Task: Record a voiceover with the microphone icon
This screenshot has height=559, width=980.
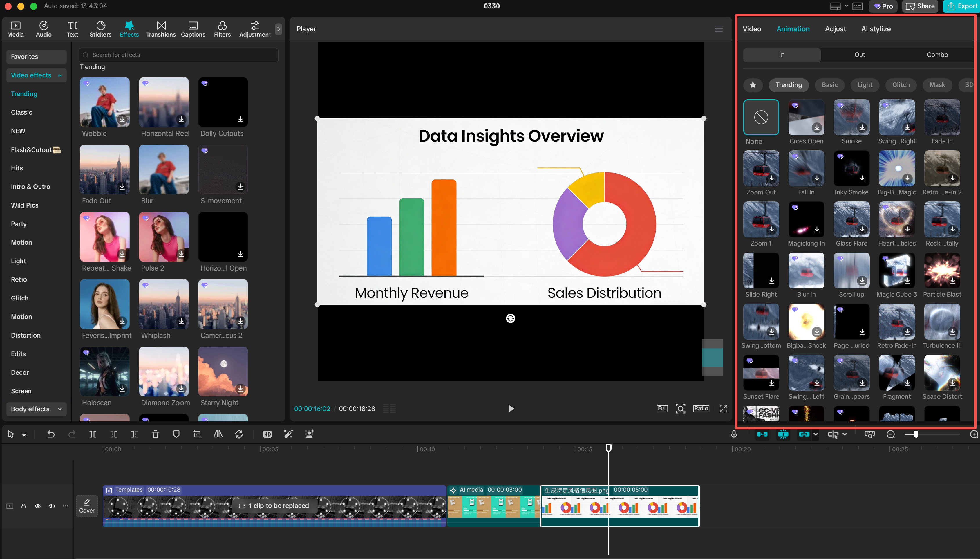Action: coord(733,434)
